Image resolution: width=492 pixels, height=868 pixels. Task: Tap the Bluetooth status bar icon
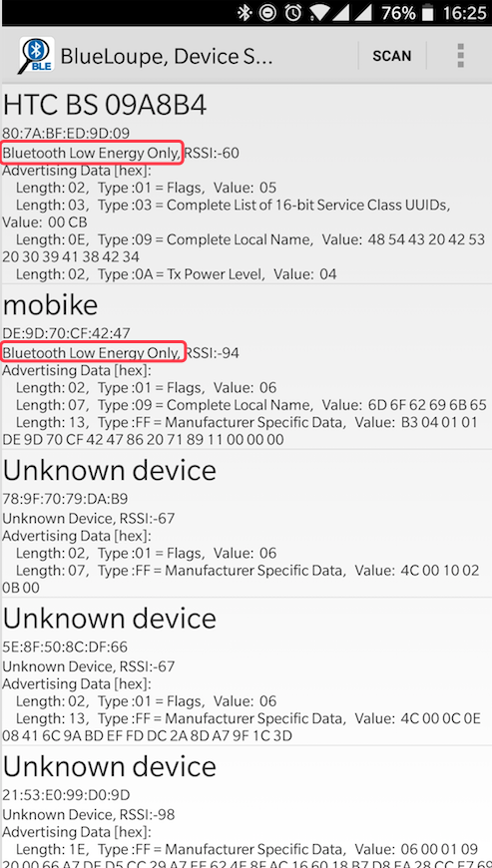[245, 12]
